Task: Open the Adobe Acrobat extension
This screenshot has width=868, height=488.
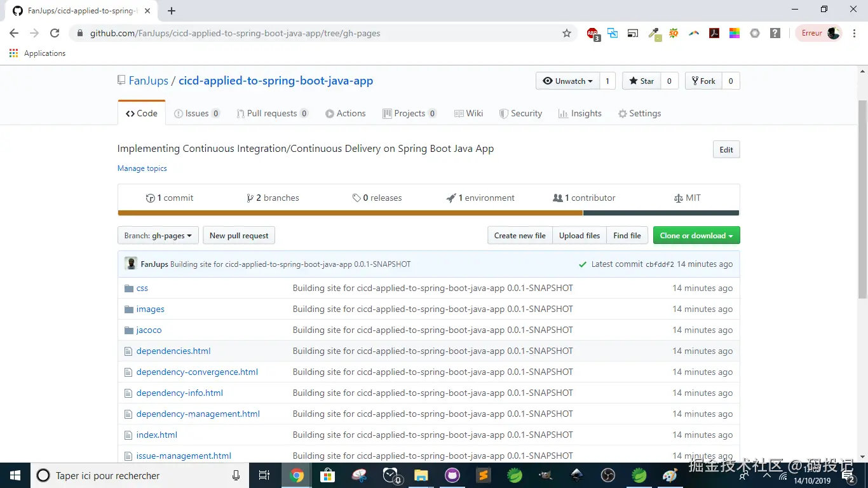Action: coord(714,33)
